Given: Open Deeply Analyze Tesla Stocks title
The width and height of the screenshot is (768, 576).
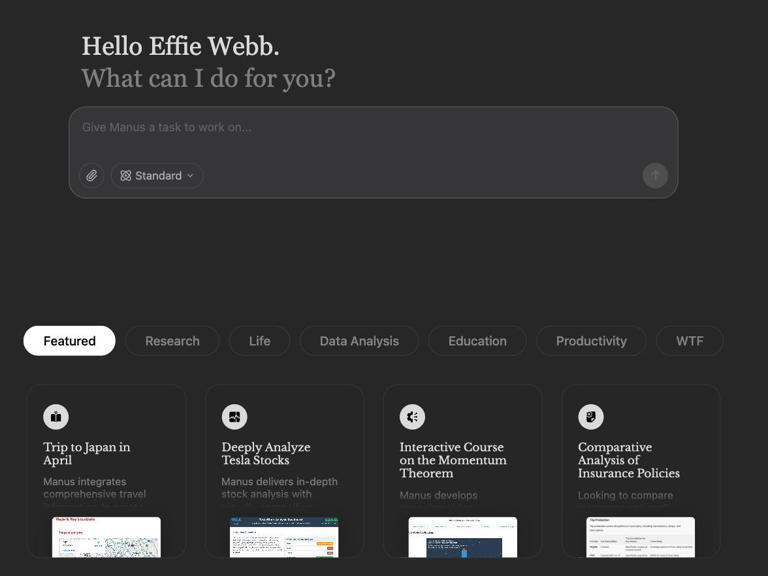Looking at the screenshot, I should pos(266,454).
